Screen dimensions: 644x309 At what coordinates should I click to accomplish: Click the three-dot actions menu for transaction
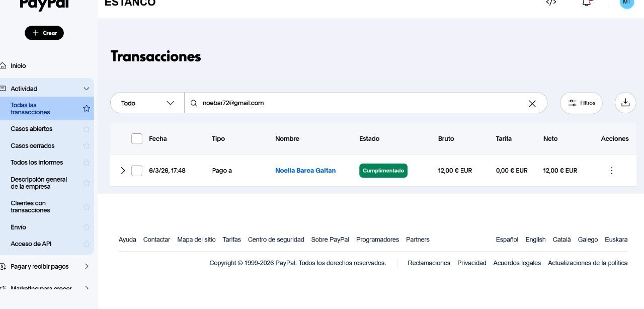(612, 171)
